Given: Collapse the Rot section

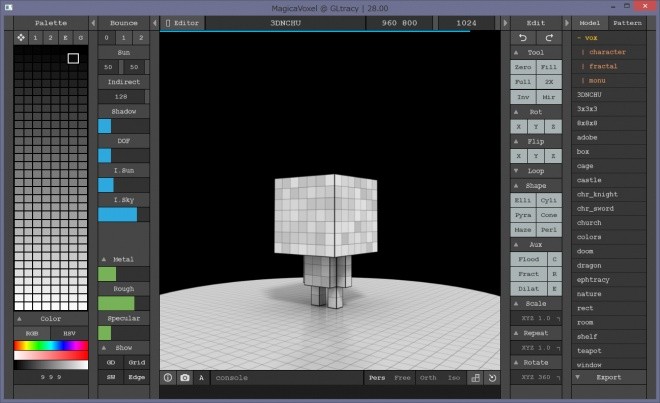Looking at the screenshot, I should pyautogui.click(x=516, y=112).
